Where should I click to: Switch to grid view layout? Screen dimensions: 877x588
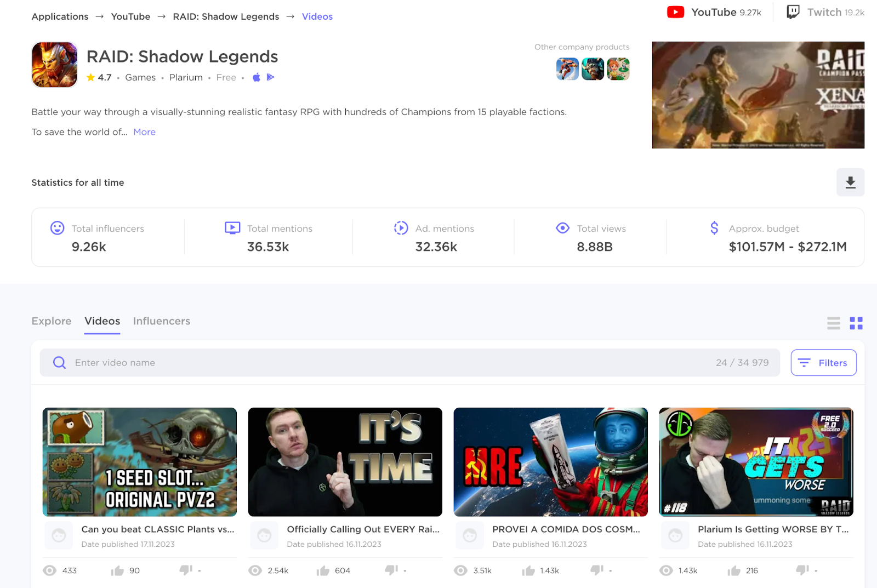(x=856, y=323)
